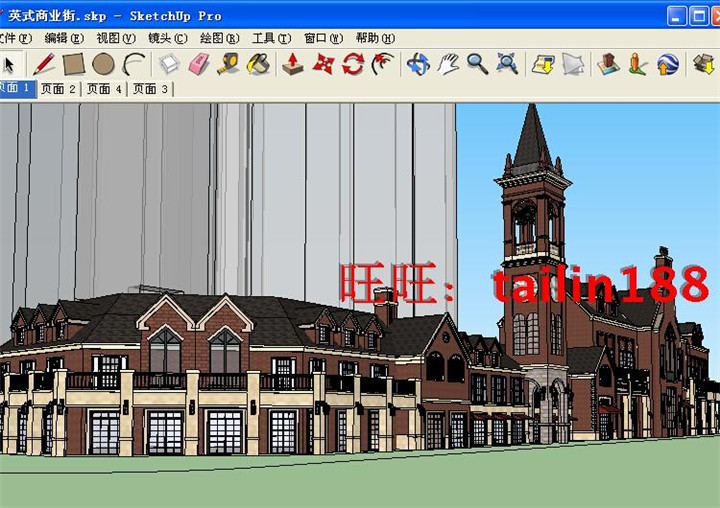Image resolution: width=720 pixels, height=508 pixels.
Task: Open the 绘图(R) menu
Action: click(x=219, y=38)
